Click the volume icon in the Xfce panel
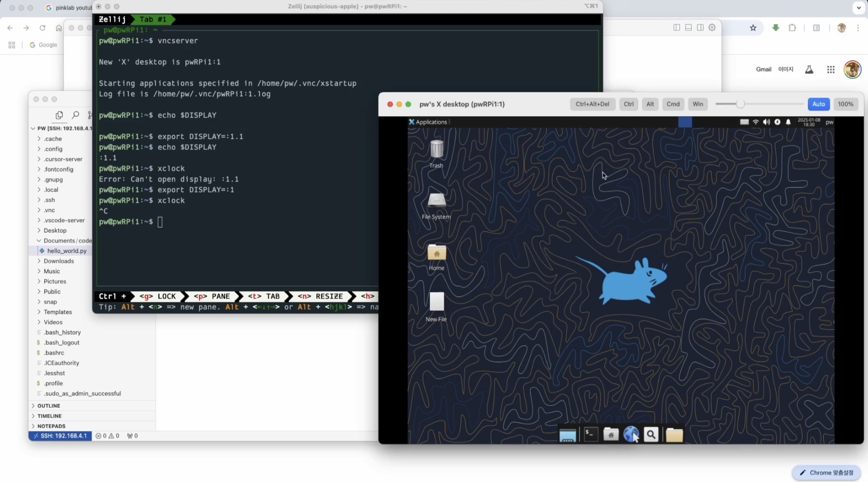 click(x=766, y=122)
